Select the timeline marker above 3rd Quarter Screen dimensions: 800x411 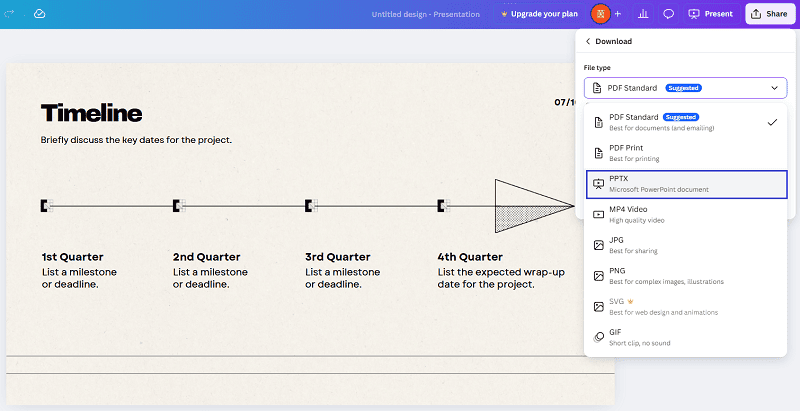311,206
